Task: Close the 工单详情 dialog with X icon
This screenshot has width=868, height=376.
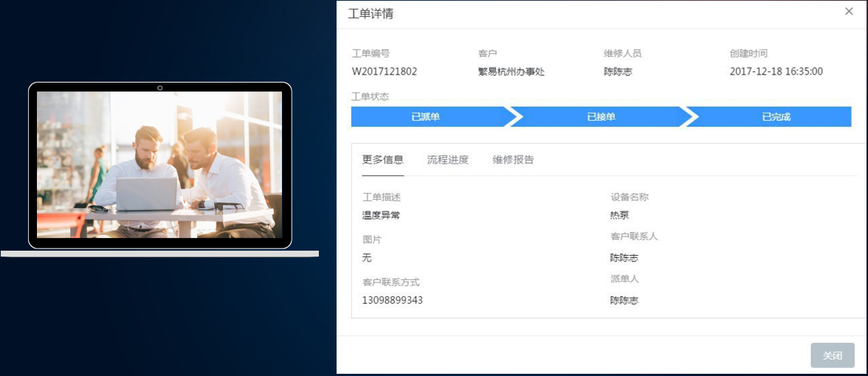Action: click(x=849, y=11)
